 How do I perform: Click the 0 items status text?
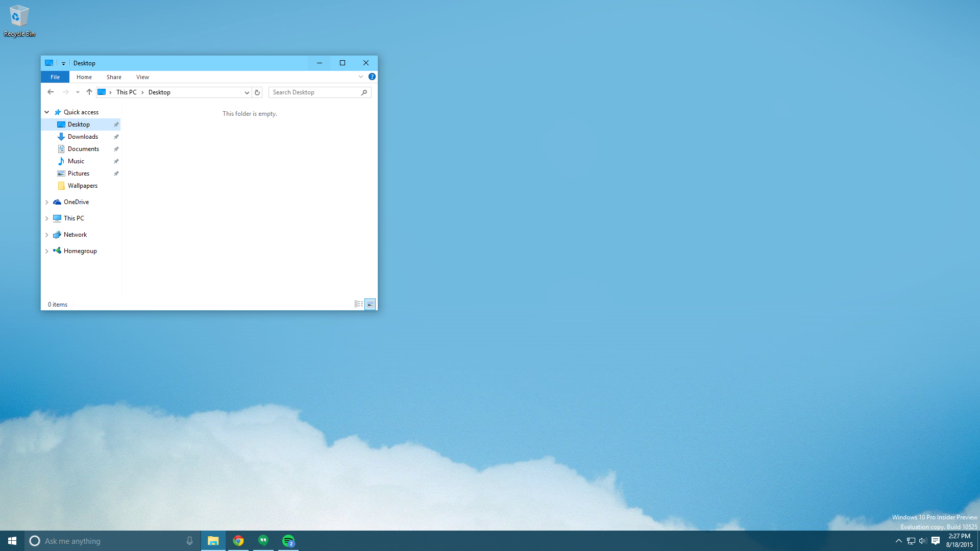(58, 305)
